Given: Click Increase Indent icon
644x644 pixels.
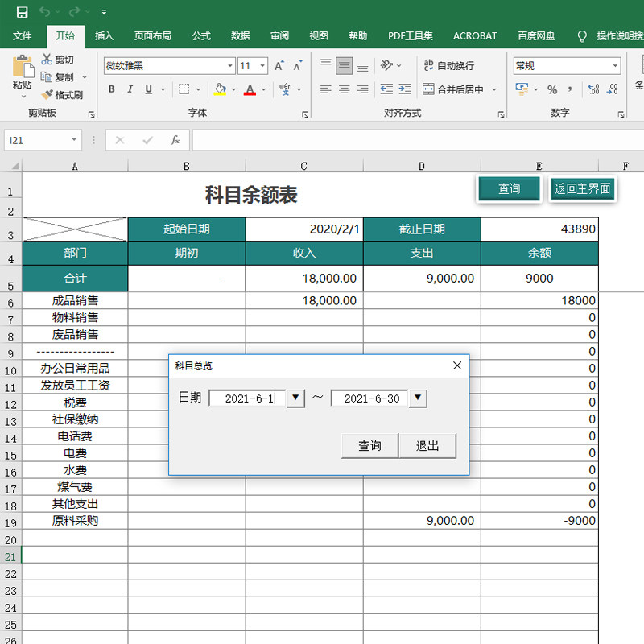Looking at the screenshot, I should pos(405,89).
